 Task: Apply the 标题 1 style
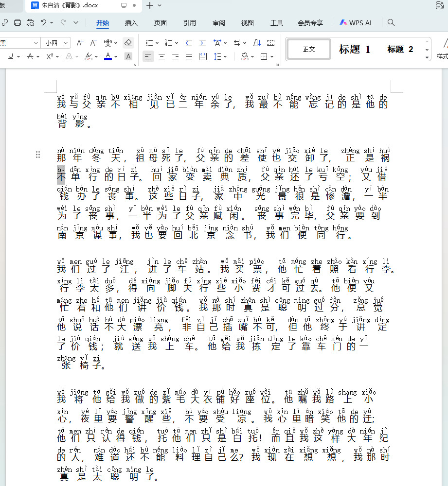point(354,49)
